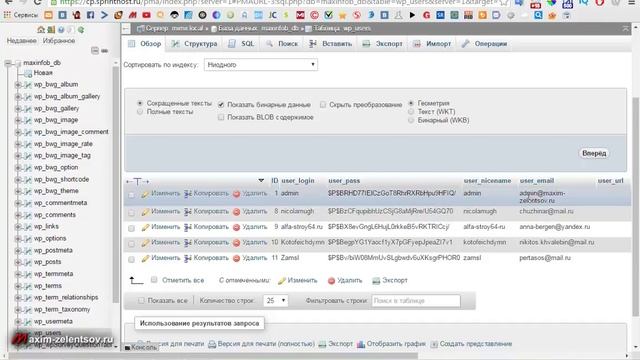The height and width of the screenshot is (360, 640).
Task: Expand the wp_comments tree node
Action: tap(18, 215)
